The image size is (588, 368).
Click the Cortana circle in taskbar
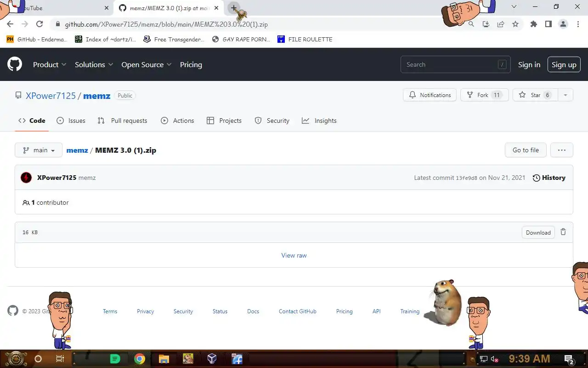(38, 359)
